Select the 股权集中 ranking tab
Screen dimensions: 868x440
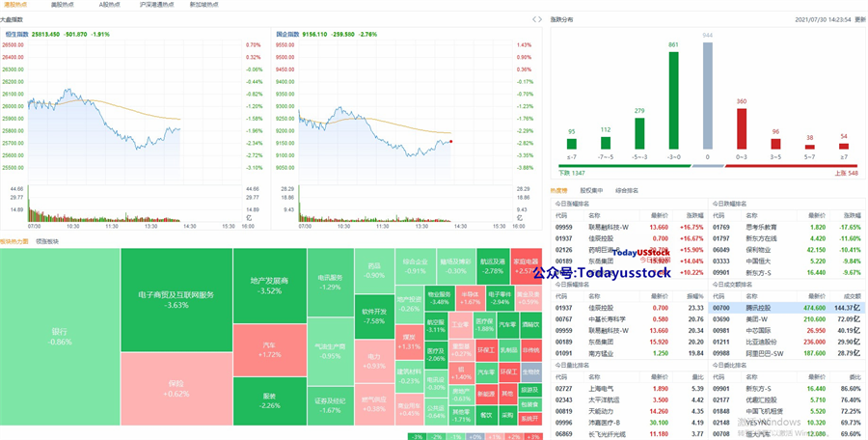(x=591, y=191)
